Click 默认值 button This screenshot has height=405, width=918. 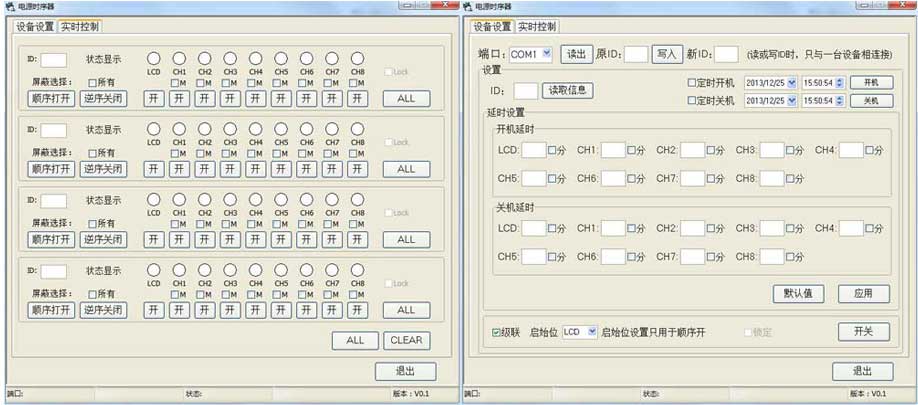[x=799, y=294]
